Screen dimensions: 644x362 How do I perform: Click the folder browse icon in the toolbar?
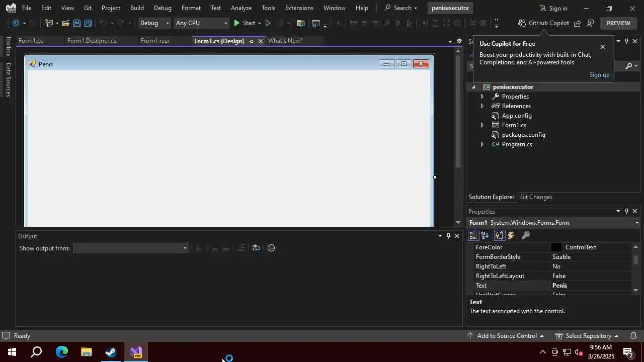[x=301, y=23]
